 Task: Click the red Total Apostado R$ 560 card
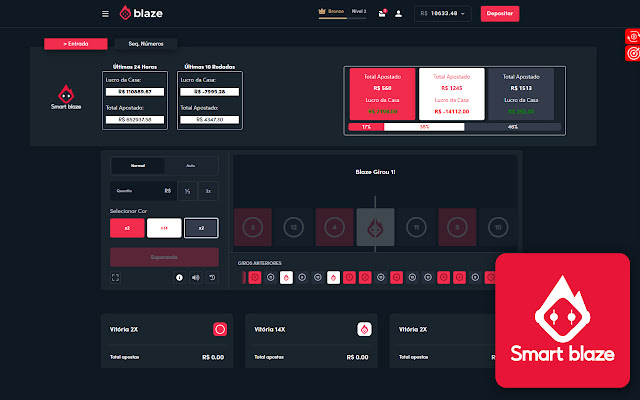pyautogui.click(x=382, y=94)
